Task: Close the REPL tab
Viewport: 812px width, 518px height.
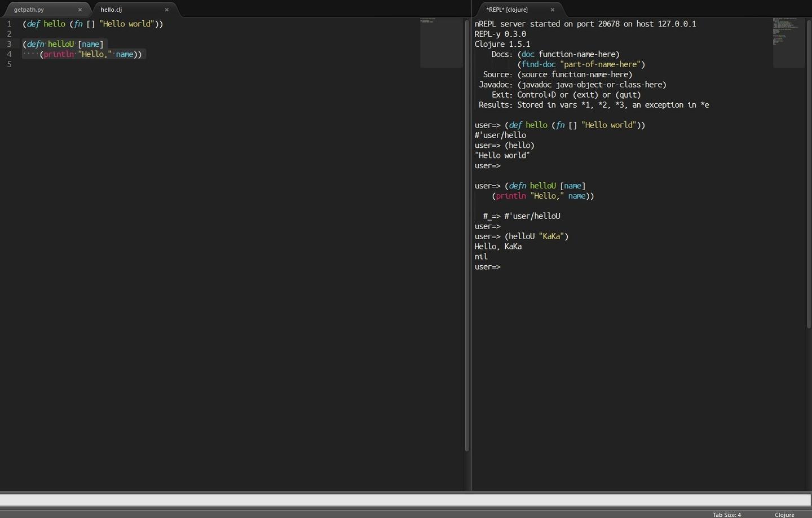Action: (552, 10)
